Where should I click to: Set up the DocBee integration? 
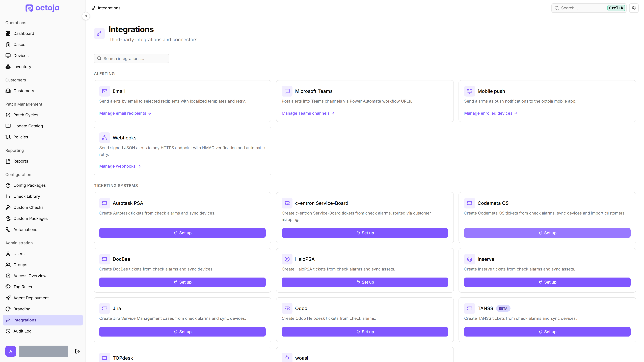pos(182,282)
